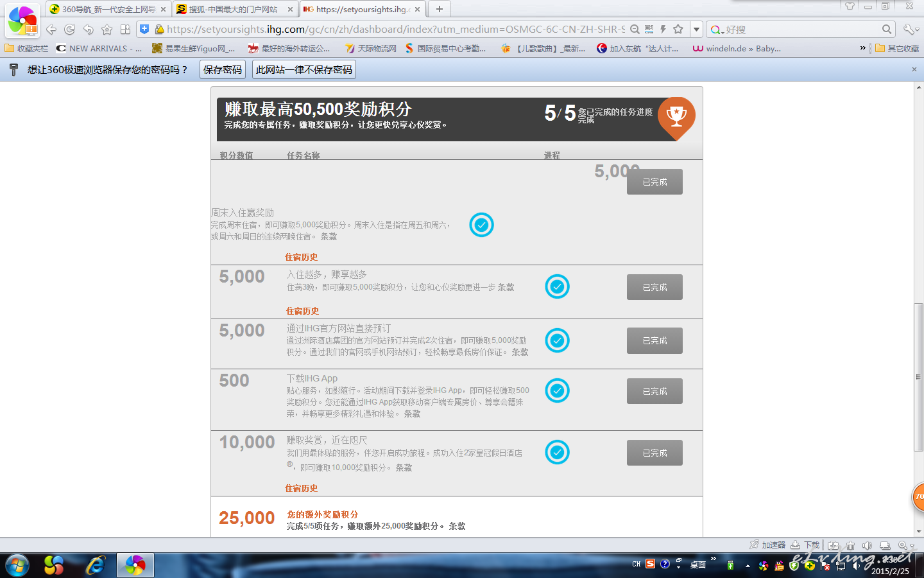Open the tray volume speaker icon
Screen dimensions: 924x578
(x=855, y=566)
